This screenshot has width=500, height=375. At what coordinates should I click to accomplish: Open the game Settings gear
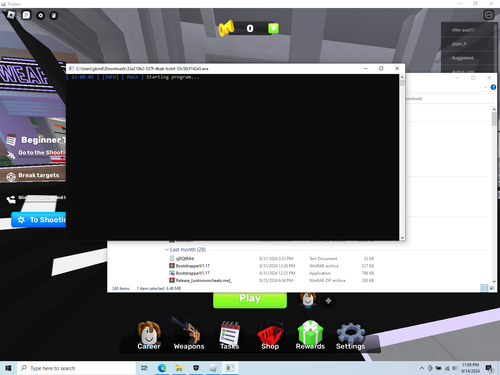pos(350,336)
